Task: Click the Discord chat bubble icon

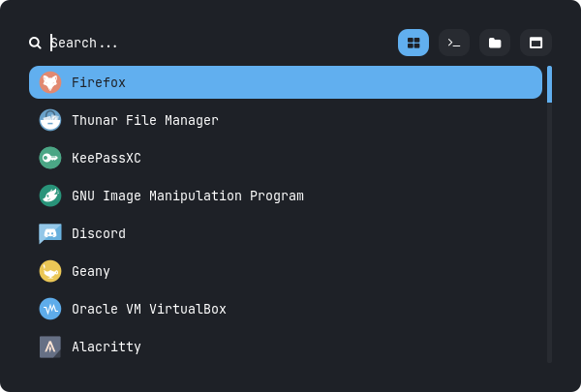Action: [50, 233]
